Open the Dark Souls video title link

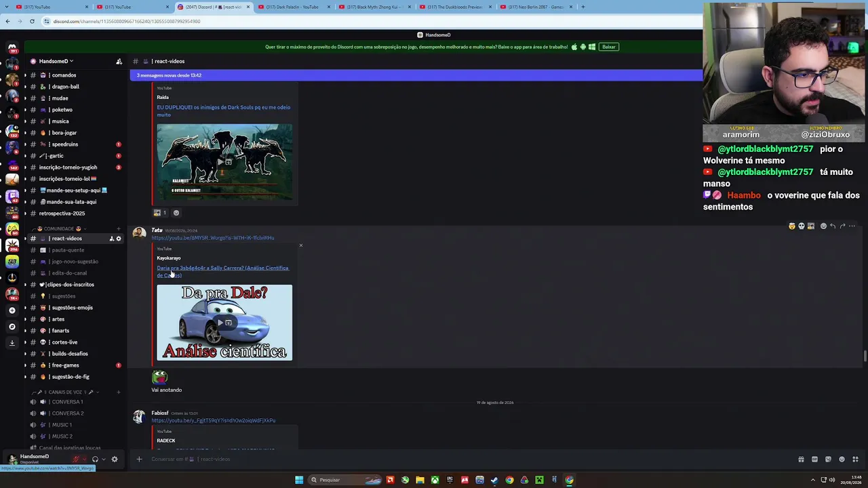(224, 111)
